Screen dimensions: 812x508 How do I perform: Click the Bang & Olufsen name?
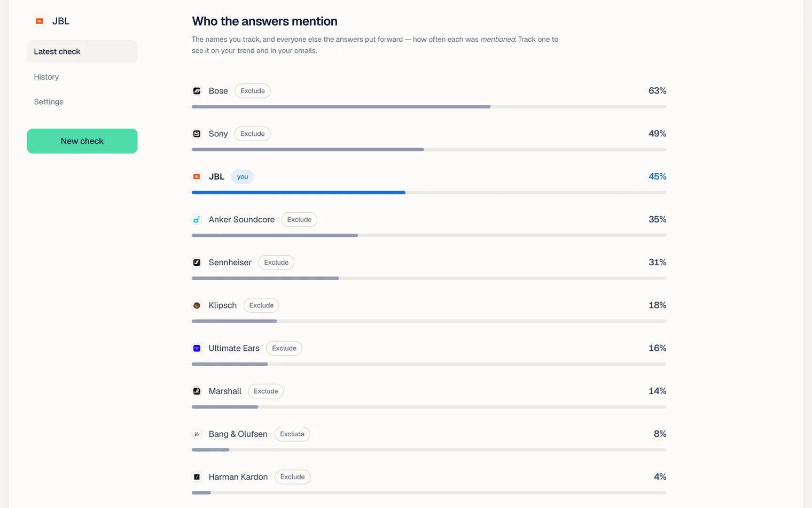pos(238,434)
